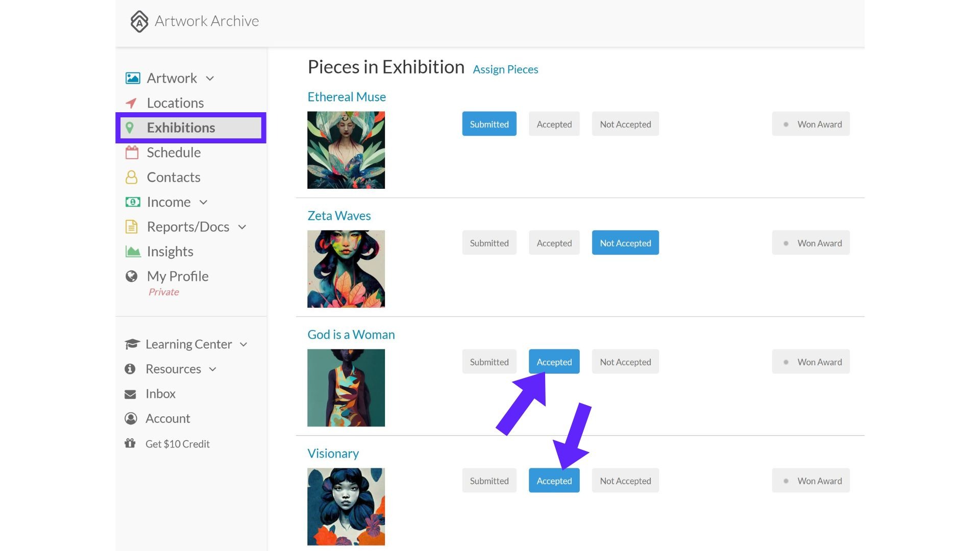Screen dimensions: 980x551
Task: Open the Account user icon
Action: (x=131, y=418)
